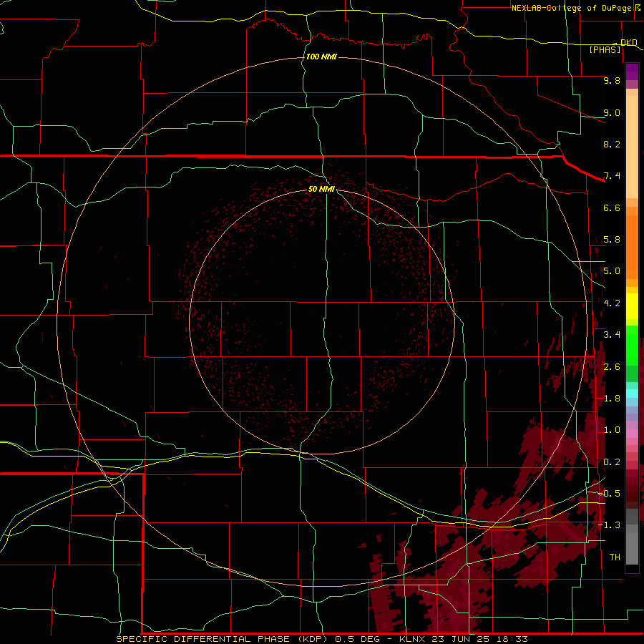Select the 7.4 legend value
This screenshot has height=644, width=644.
tap(612, 176)
